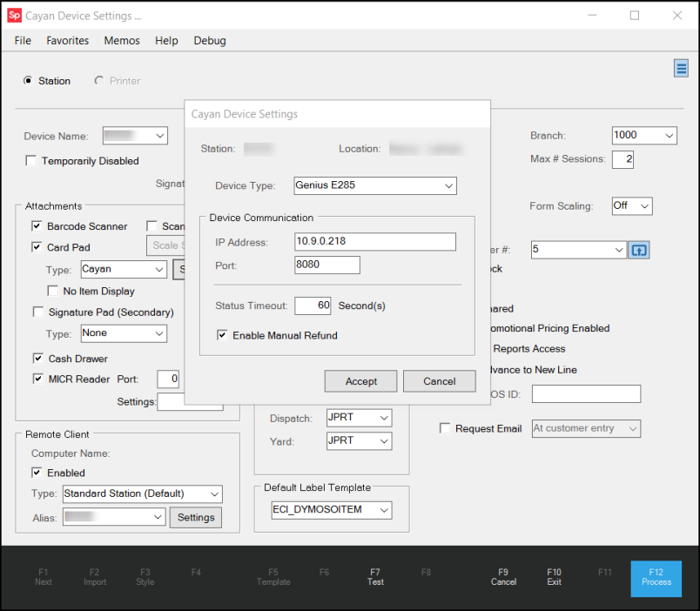700x611 pixels.
Task: Open the Debug menu
Action: click(x=210, y=41)
